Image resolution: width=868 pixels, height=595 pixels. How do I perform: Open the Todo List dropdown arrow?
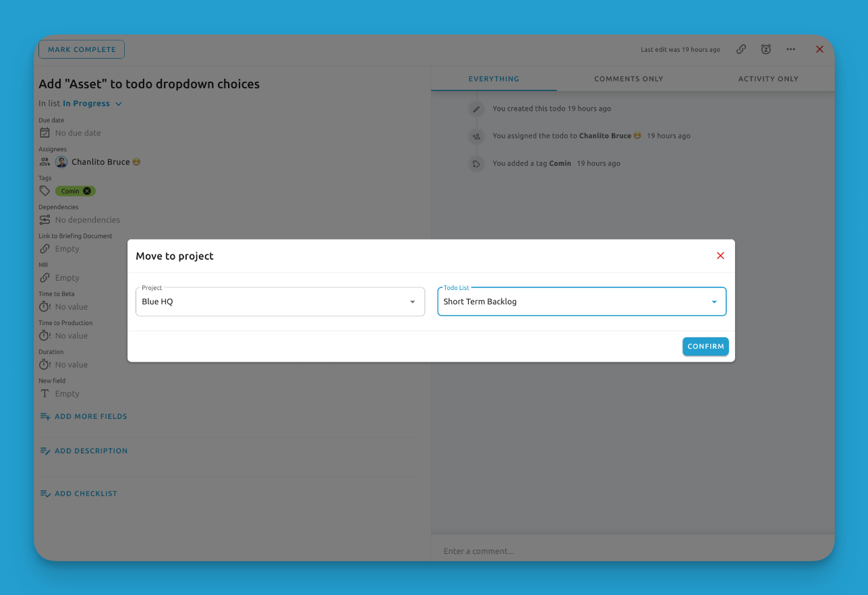pyautogui.click(x=714, y=302)
